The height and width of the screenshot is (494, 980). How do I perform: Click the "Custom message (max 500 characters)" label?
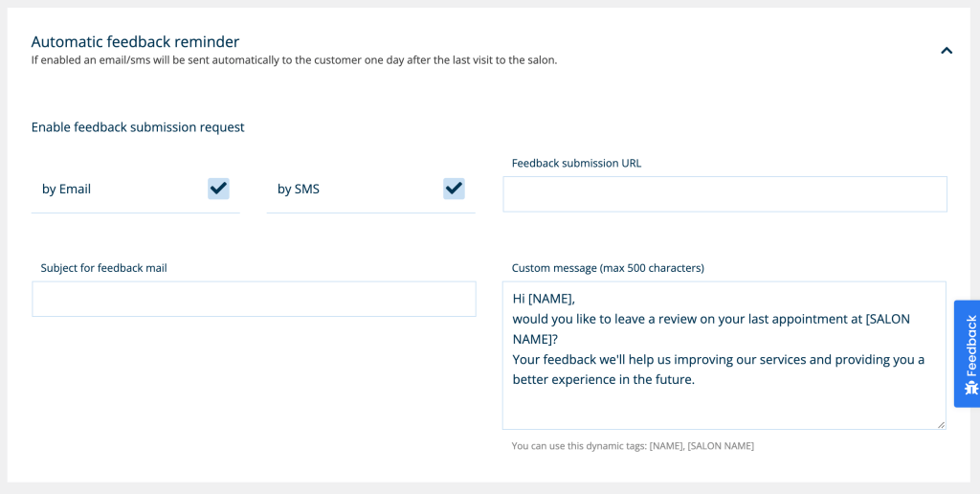pyautogui.click(x=608, y=268)
